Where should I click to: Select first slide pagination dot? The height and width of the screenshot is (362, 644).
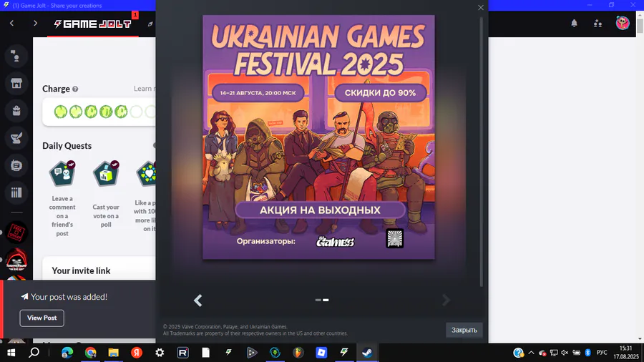pos(318,300)
